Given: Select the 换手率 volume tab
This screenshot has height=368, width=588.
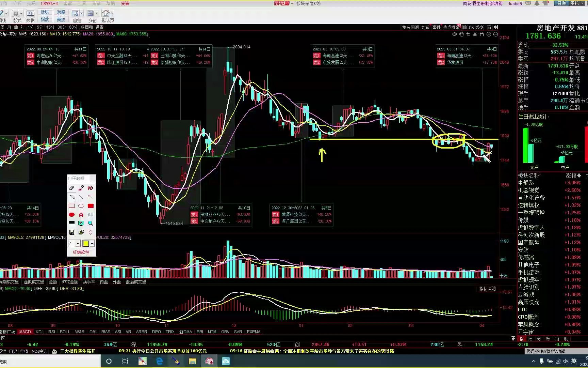Looking at the screenshot, I should [x=89, y=282].
